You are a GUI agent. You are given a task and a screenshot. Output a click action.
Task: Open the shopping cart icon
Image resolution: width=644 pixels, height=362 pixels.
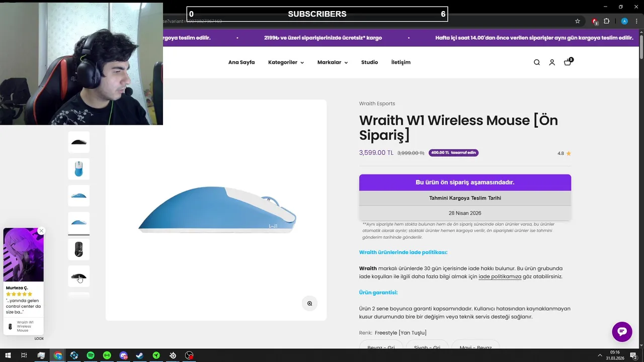pos(568,62)
